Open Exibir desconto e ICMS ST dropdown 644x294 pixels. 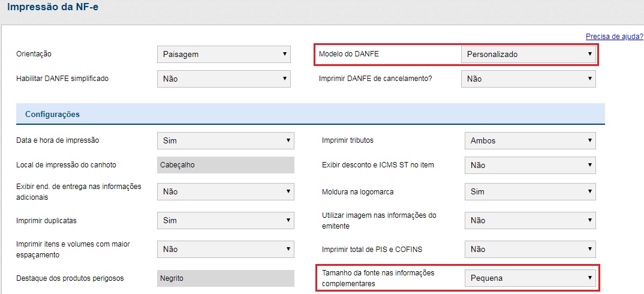click(529, 165)
